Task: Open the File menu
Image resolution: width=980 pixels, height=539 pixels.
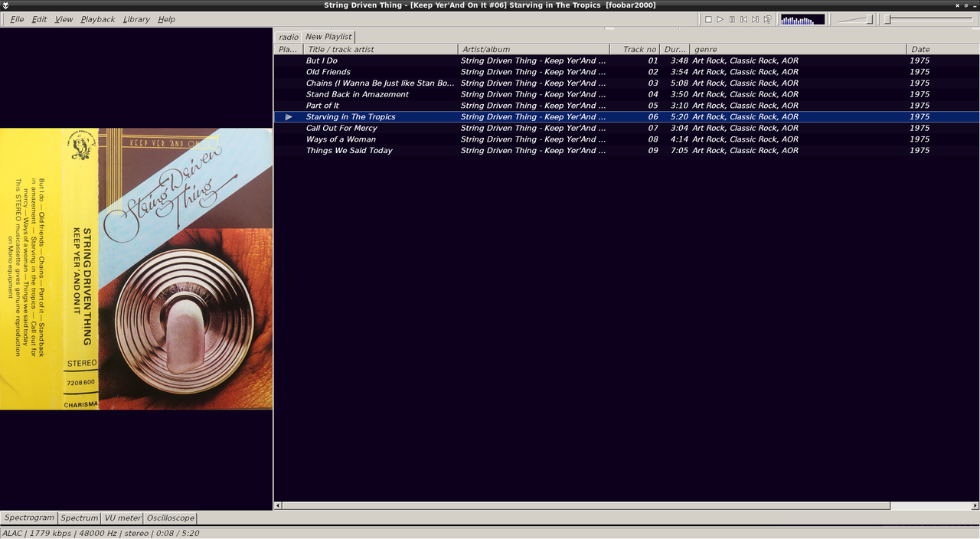Action: pos(17,19)
